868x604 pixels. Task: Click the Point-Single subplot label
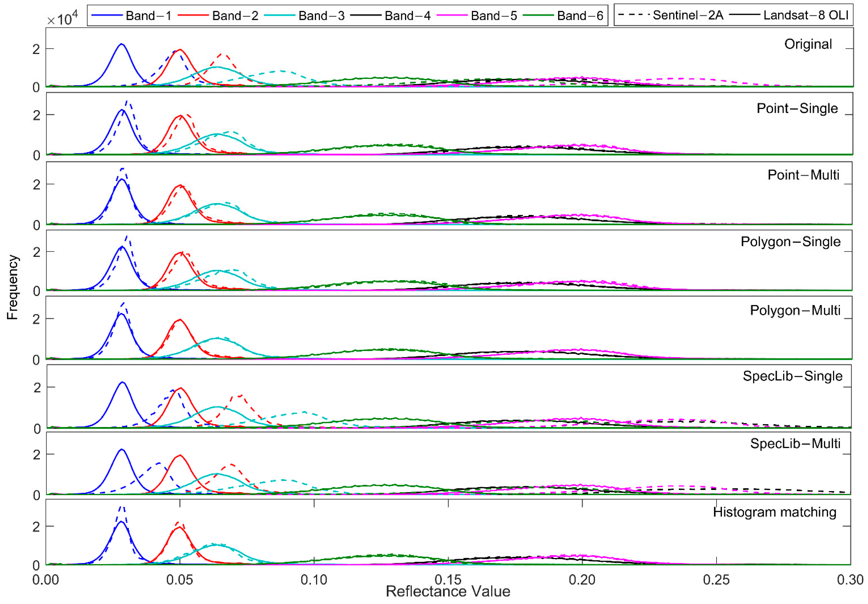pos(797,108)
